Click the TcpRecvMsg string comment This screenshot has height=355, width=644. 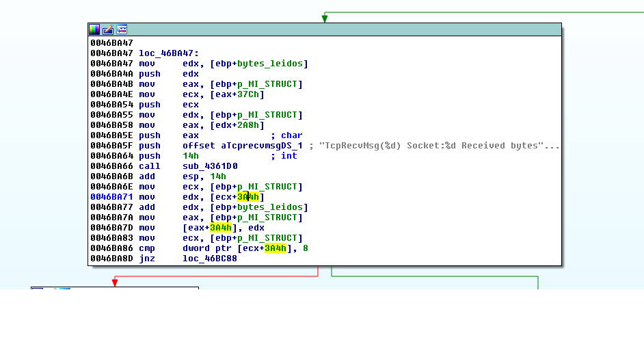coord(439,146)
